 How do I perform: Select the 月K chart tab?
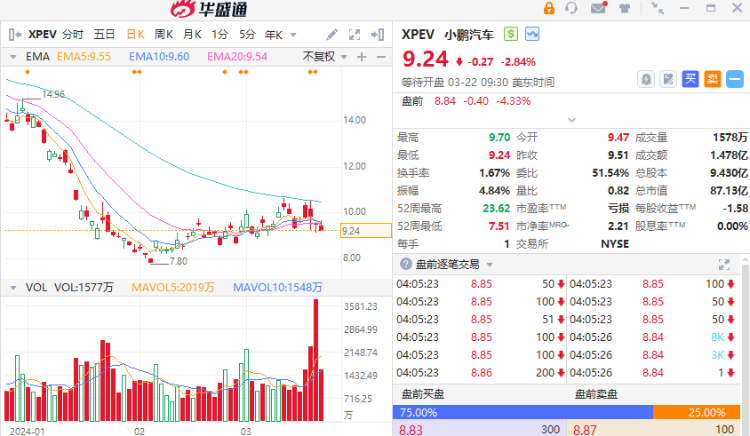192,34
